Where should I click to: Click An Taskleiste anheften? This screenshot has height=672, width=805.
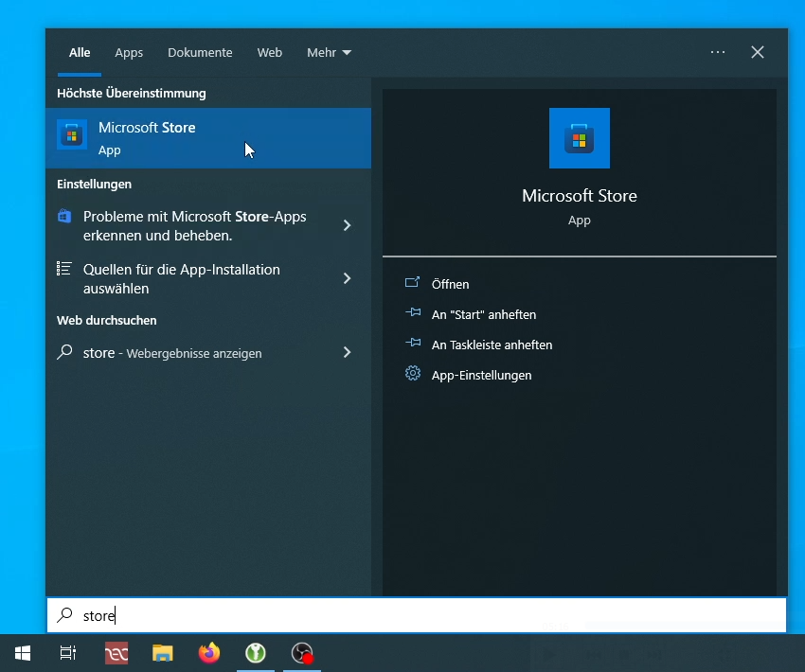[492, 345]
